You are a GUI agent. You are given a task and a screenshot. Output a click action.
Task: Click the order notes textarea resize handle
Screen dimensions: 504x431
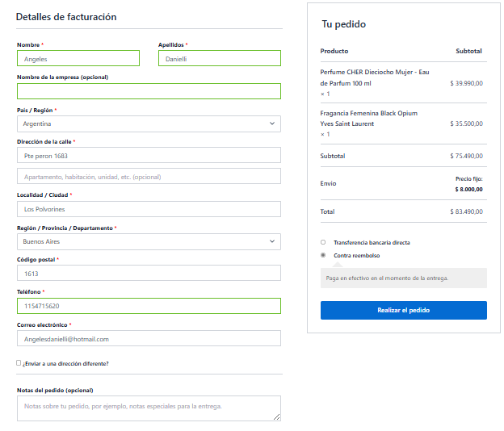[x=277, y=417]
